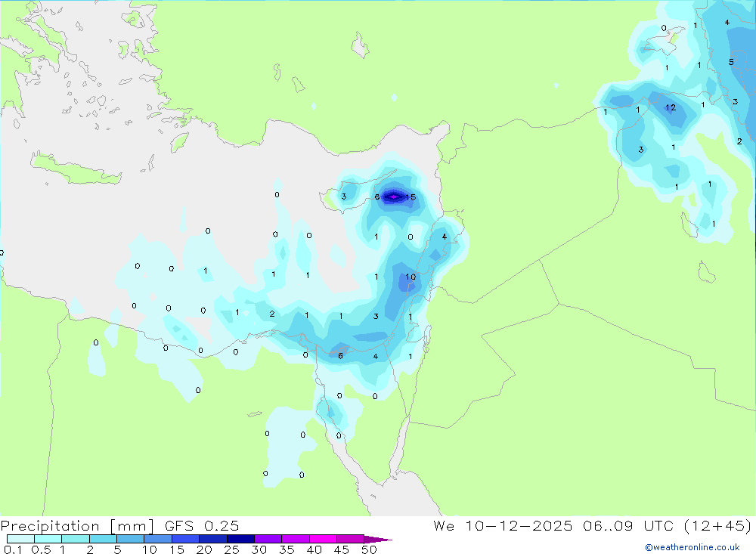Viewport: 756px width, 554px height.
Task: Select the legend swatch between 45 and 50
Action: click(x=351, y=539)
